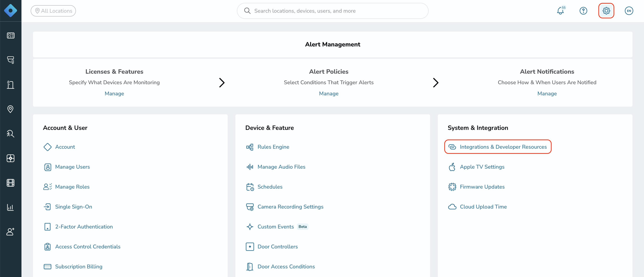Open the EN user profile avatar
The height and width of the screenshot is (277, 644).
[x=629, y=11]
